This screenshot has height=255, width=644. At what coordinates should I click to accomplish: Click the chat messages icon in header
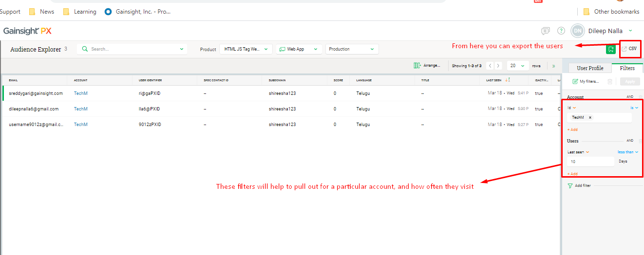pos(546,31)
